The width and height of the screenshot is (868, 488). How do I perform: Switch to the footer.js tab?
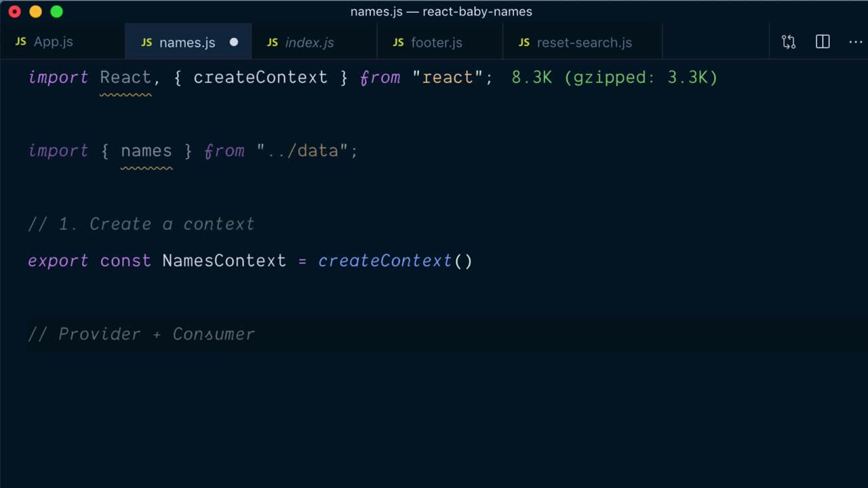click(440, 42)
